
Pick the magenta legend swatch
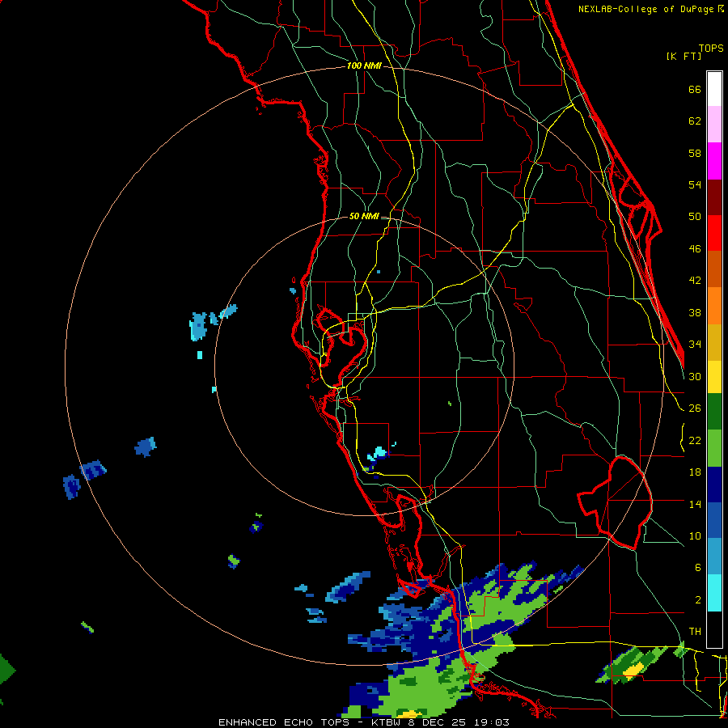tap(714, 161)
